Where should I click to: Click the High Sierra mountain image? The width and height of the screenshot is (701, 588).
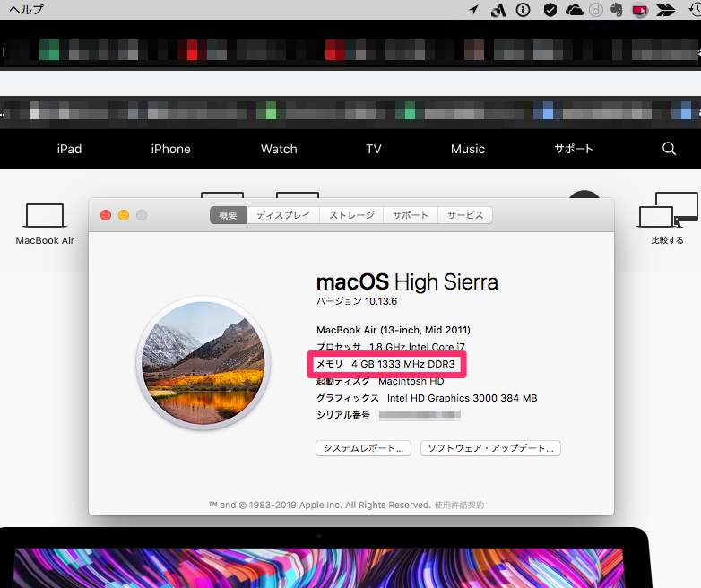pos(203,363)
